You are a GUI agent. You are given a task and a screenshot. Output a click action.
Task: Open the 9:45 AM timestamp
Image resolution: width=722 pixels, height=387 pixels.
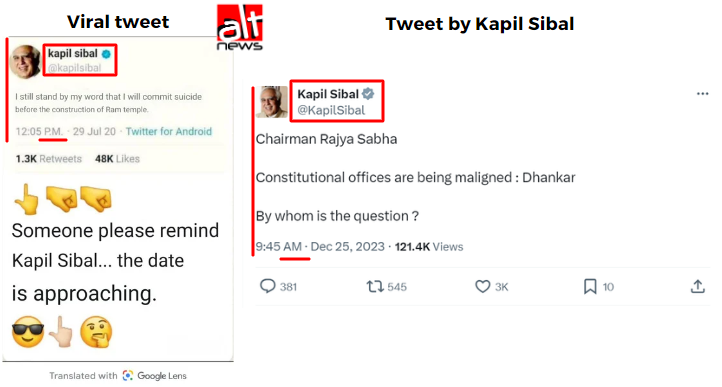pos(279,246)
